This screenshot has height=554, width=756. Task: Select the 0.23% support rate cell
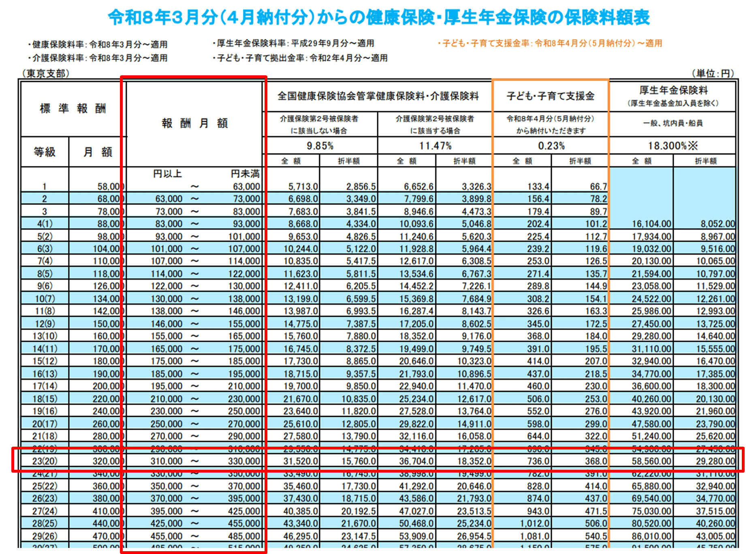coord(551,146)
